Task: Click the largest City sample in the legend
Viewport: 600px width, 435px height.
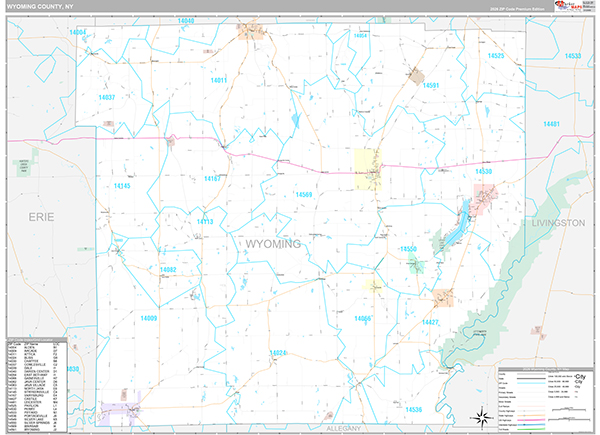Action: pyautogui.click(x=580, y=377)
